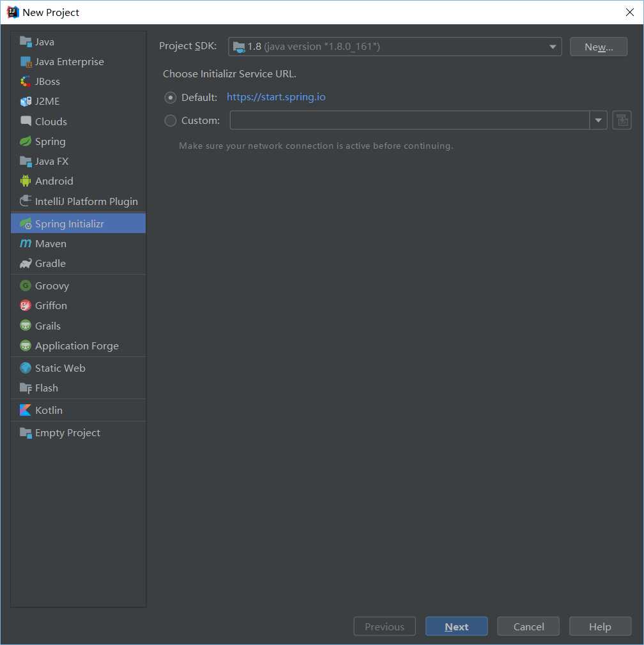Screen dimensions: 644x645
Task: Click the 'Choose Initializr Service URL.' text
Action: pyautogui.click(x=229, y=74)
